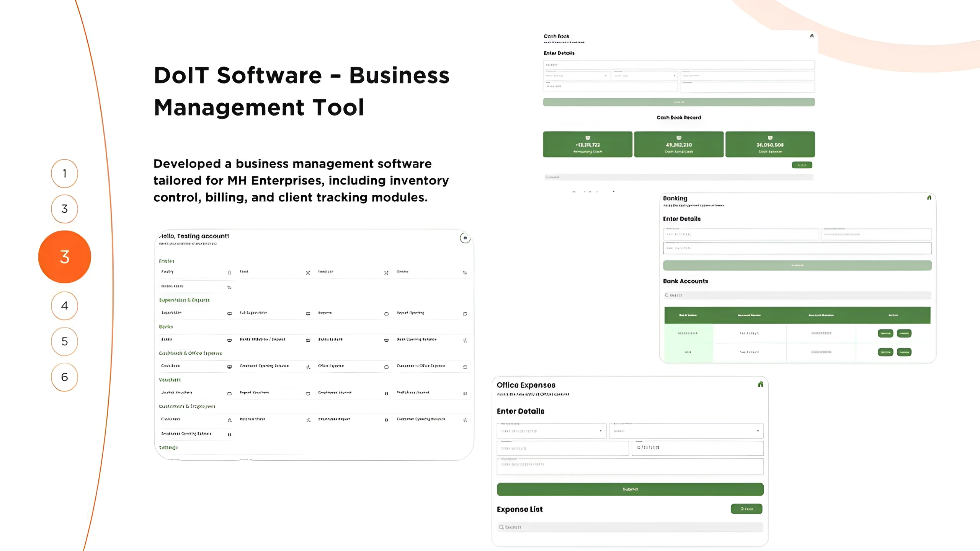This screenshot has height=551, width=980.
Task: Open second dropdown showing Select in Office Expenses
Action: [x=686, y=431]
